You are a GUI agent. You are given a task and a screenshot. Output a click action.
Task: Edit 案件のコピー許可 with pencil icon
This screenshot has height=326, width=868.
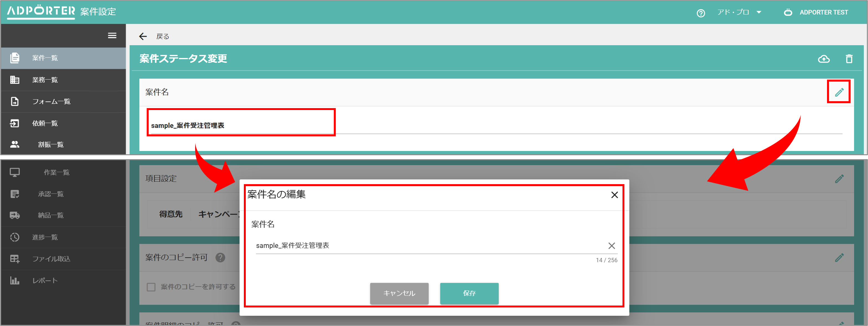tap(839, 258)
